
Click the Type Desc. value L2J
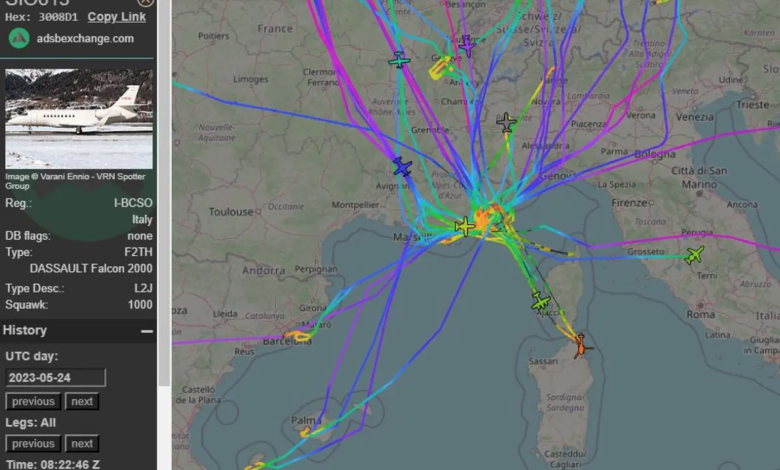tap(143, 288)
